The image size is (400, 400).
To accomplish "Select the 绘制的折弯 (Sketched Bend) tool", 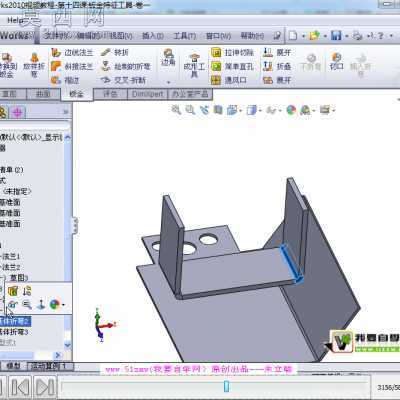I will tap(126, 66).
